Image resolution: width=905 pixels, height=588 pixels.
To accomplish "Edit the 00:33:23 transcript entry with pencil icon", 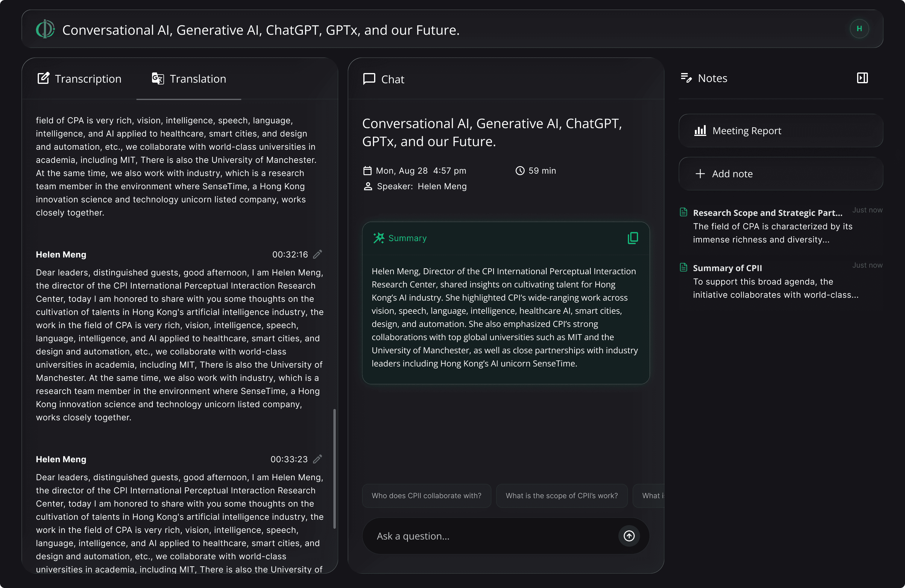I will [318, 459].
